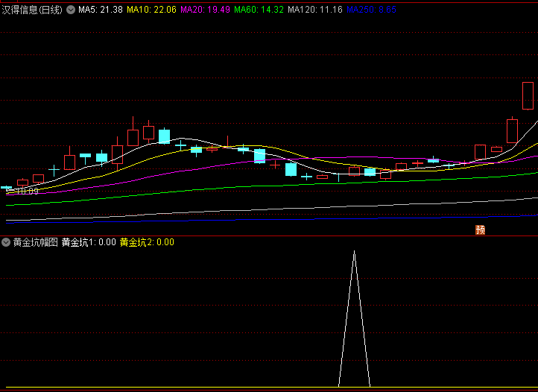The width and height of the screenshot is (538, 392).
Task: Select the yellow 黄金坑2 value label
Action: 146,242
